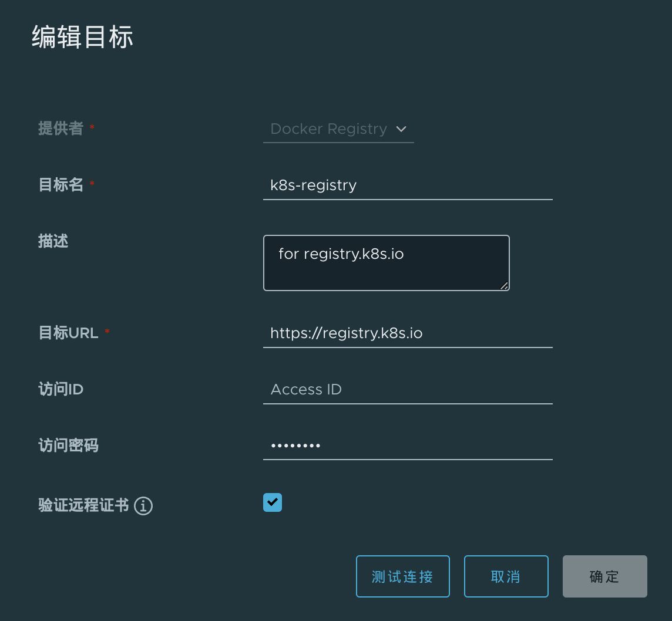
Task: Click the chevron arrow beside Docker Registry
Action: [x=402, y=129]
